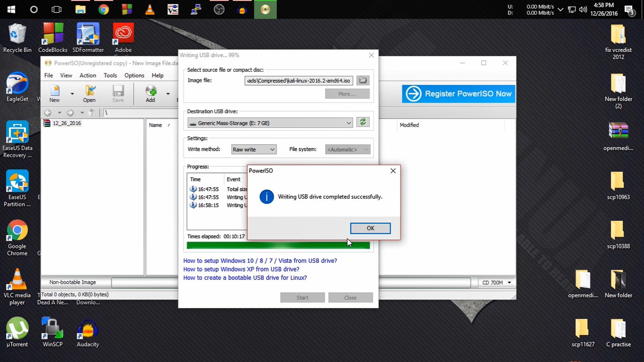Open the Write method dropdown
The image size is (644, 362).
tap(254, 149)
